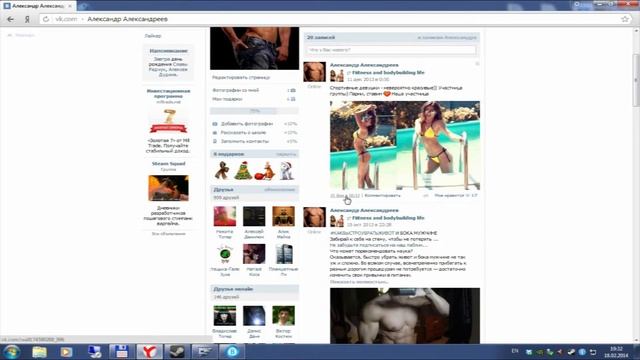
Task: Open the Steam Squad ad image
Action: pyautogui.click(x=169, y=188)
